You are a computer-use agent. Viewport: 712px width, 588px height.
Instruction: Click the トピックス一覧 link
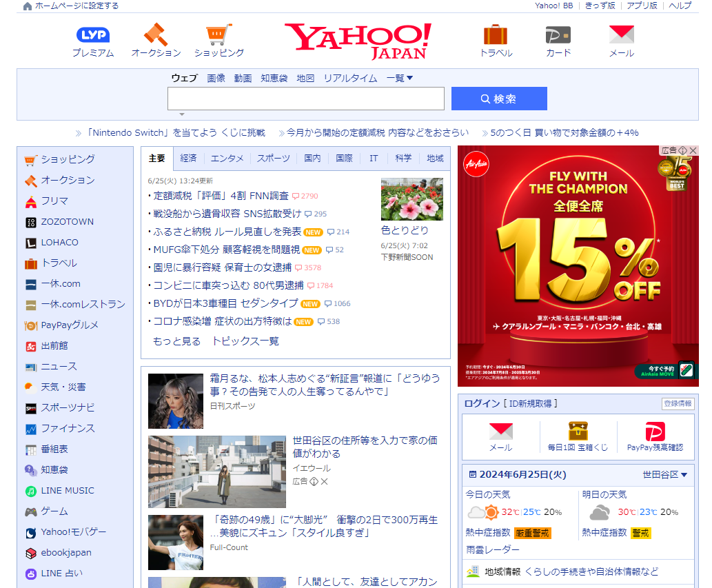245,341
